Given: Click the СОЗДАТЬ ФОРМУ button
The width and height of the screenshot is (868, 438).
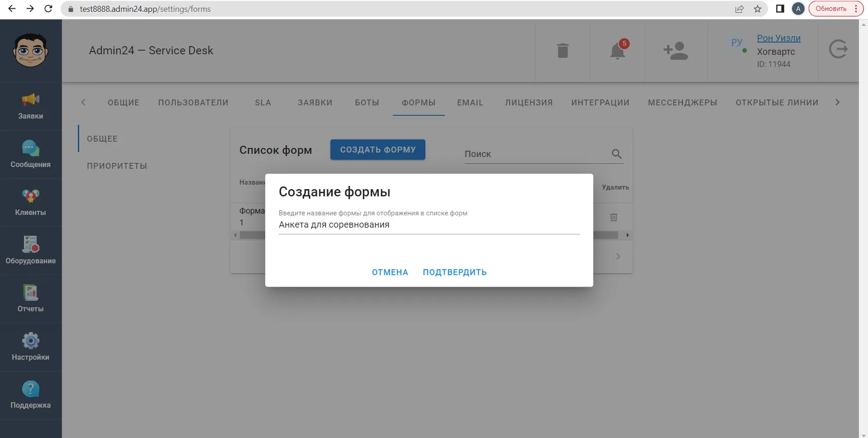Looking at the screenshot, I should tap(378, 149).
